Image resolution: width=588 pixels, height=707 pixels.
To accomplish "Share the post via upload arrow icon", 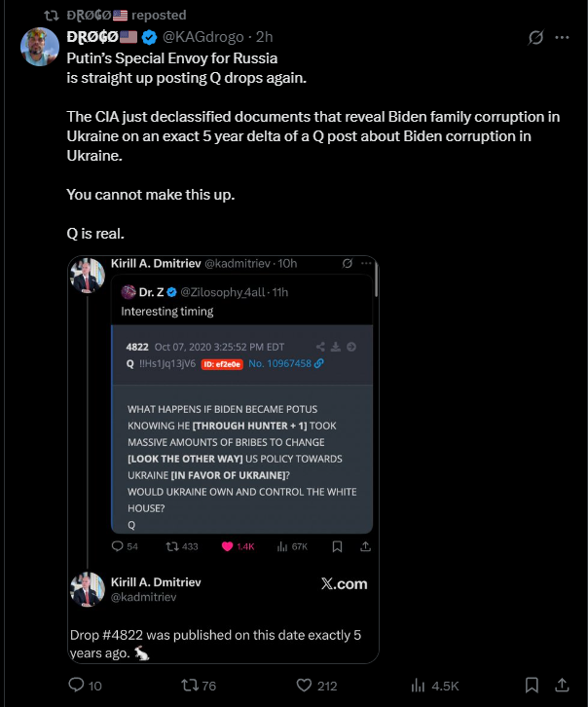I will click(562, 686).
